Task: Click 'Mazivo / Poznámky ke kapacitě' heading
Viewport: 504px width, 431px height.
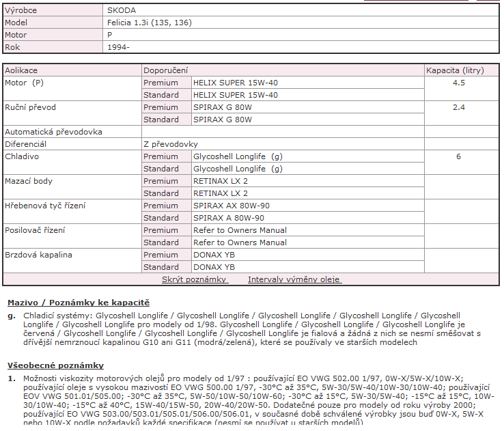Action: 79,303
